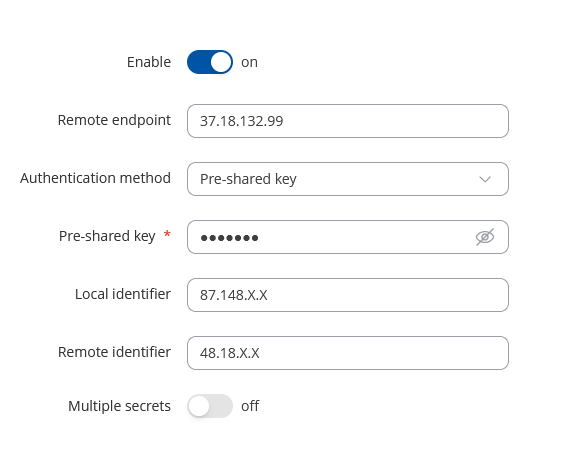Focus the Remote endpoint field showing 37.18.132.99
The image size is (574, 458).
click(348, 121)
